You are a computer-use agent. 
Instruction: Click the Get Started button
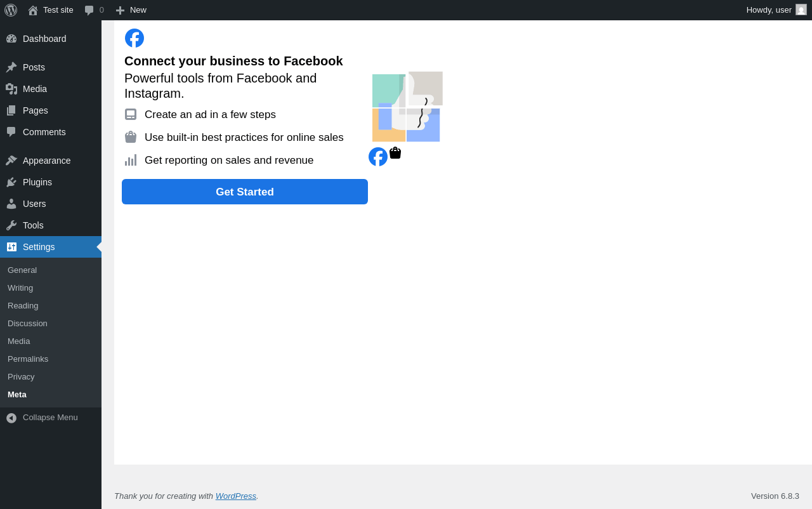coord(245,192)
